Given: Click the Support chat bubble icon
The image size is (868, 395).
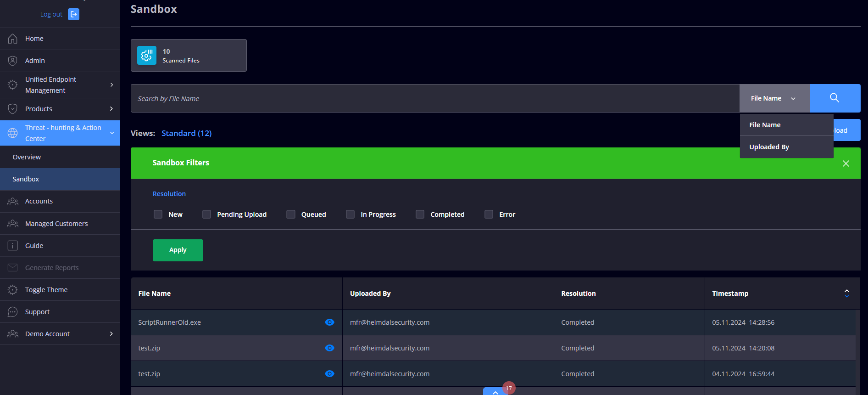Looking at the screenshot, I should (13, 312).
